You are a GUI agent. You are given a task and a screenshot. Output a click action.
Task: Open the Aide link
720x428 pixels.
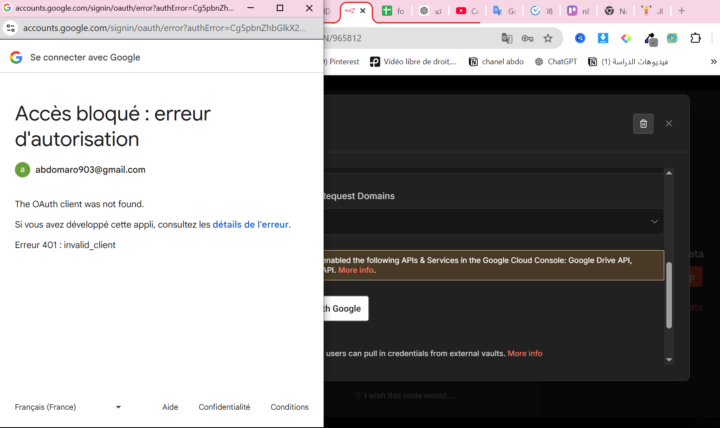tap(170, 407)
